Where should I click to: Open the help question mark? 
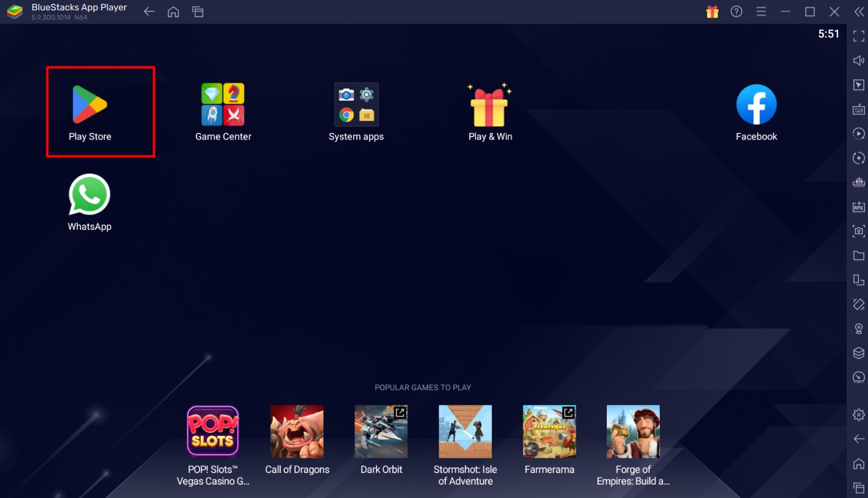tap(737, 12)
